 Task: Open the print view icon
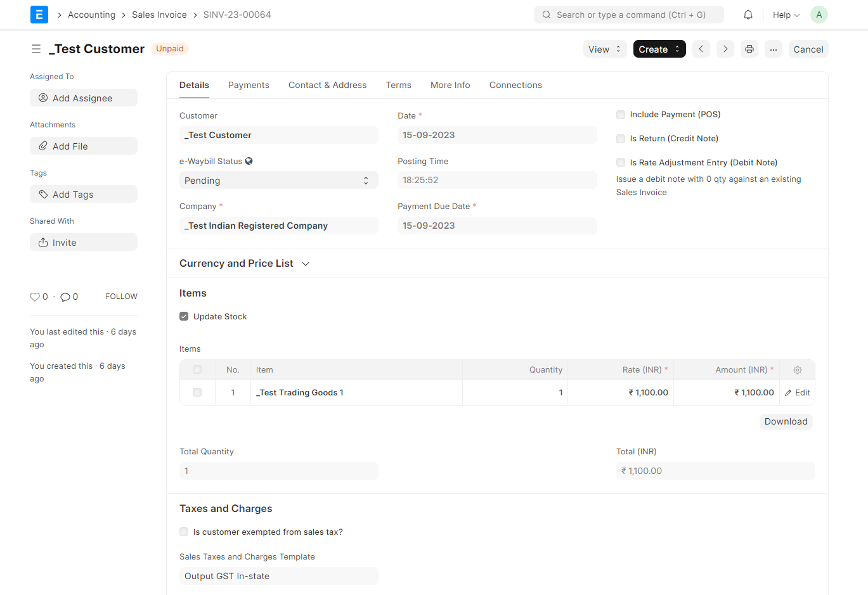[749, 49]
